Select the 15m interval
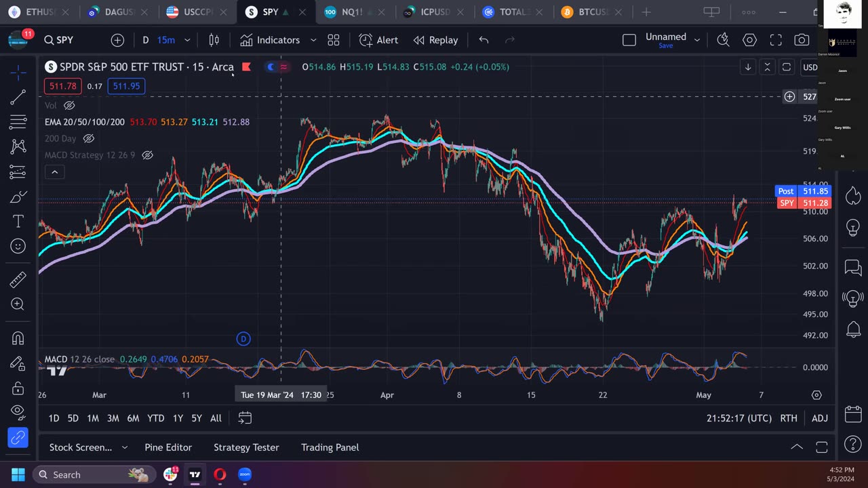The width and height of the screenshot is (868, 488). 166,40
